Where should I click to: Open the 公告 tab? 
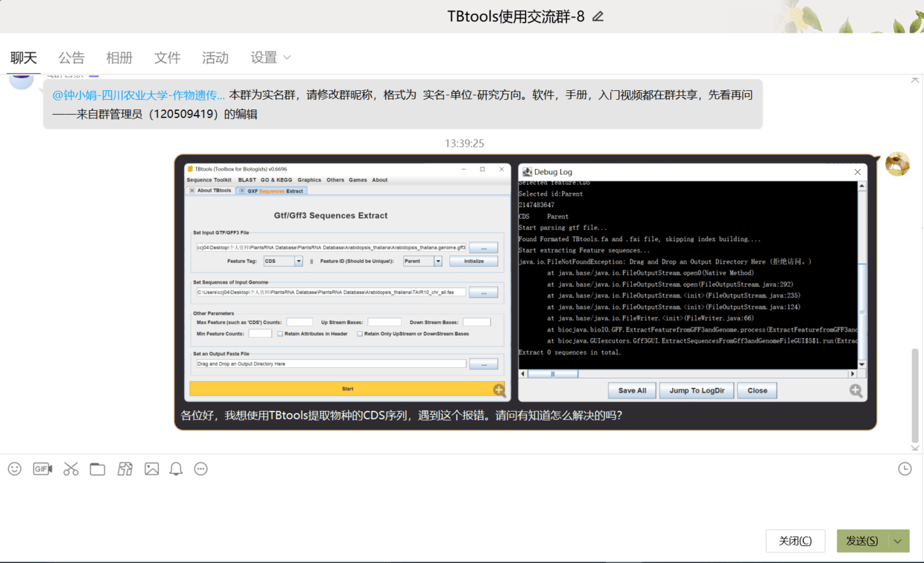pos(72,57)
